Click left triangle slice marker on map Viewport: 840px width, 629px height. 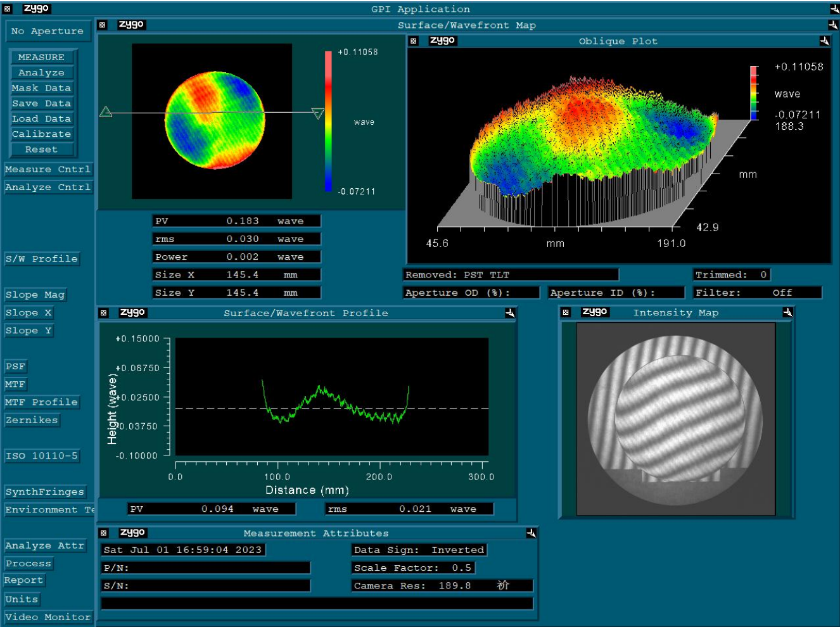click(x=106, y=112)
